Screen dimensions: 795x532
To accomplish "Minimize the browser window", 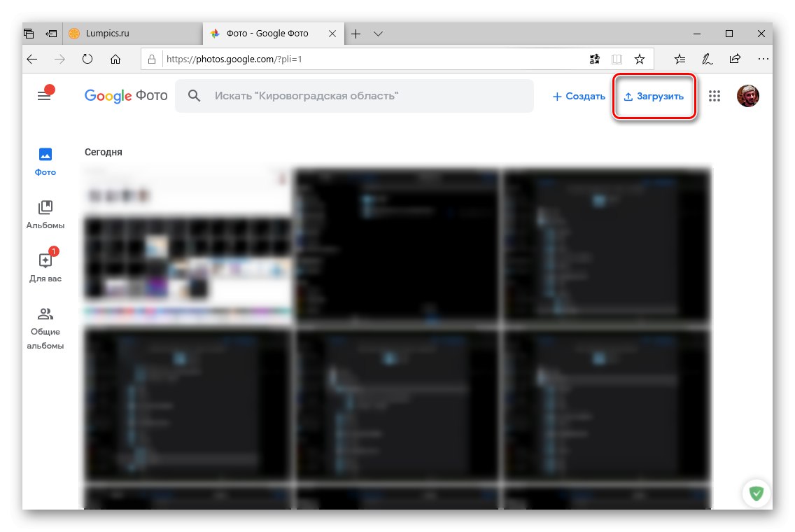I will tap(697, 34).
